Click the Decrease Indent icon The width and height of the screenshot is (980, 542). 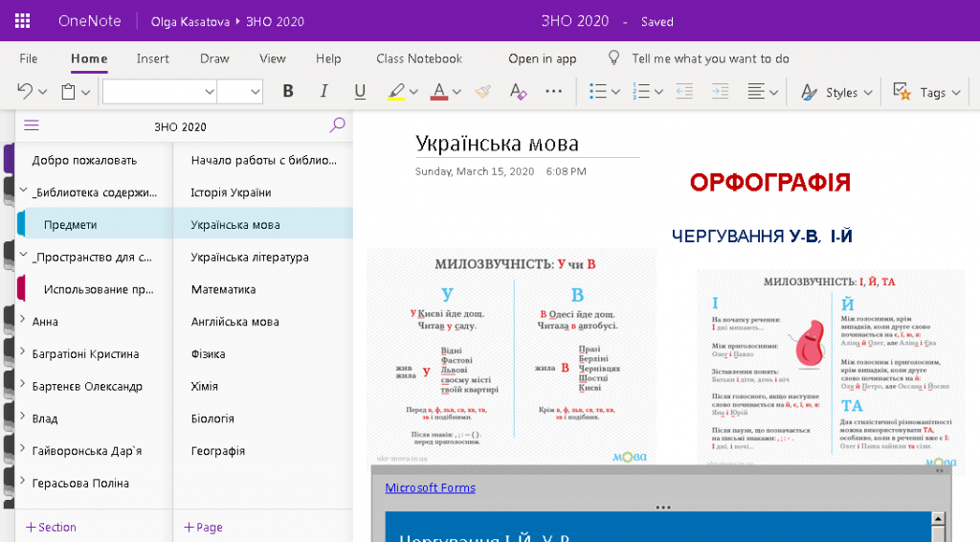(684, 91)
